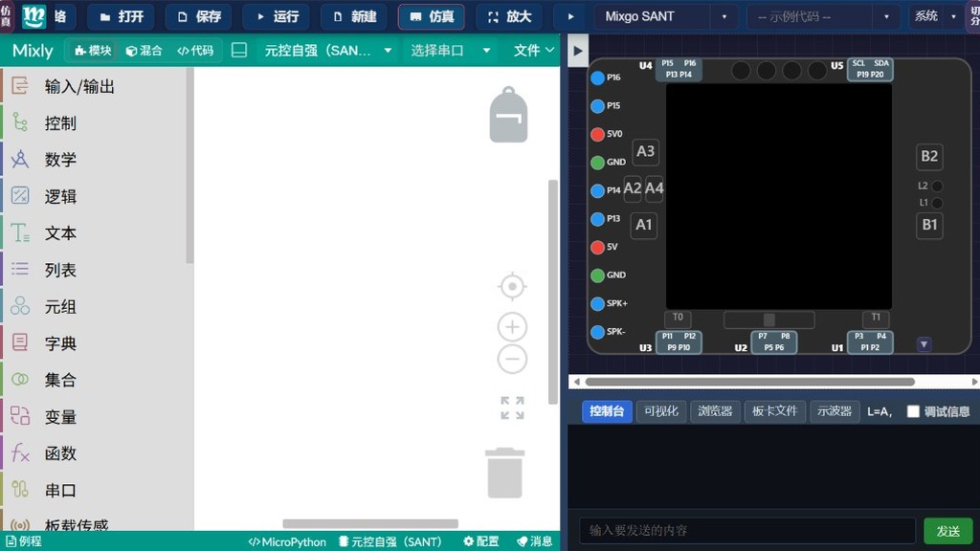The width and height of the screenshot is (980, 551).
Task: Click the 逻辑 category icon
Action: coord(20,195)
